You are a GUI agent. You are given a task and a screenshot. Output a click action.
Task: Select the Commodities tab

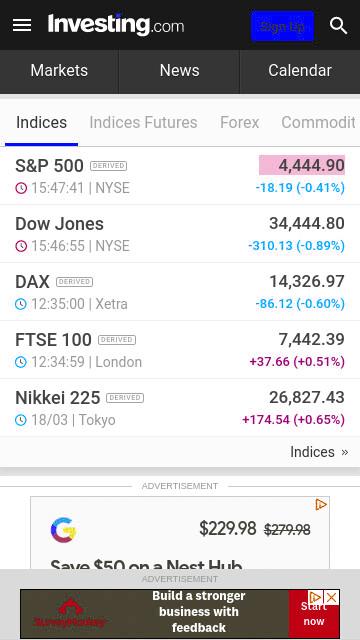(318, 122)
